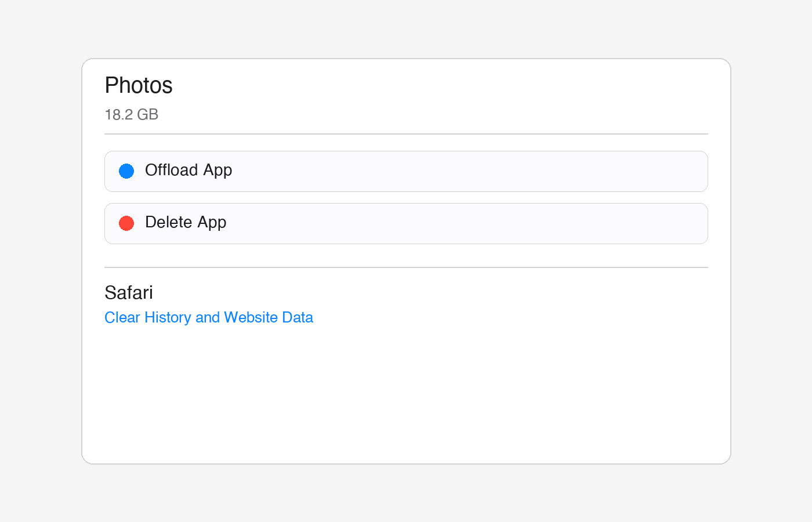This screenshot has width=812, height=522.
Task: Select the Photos heading text
Action: (x=139, y=85)
